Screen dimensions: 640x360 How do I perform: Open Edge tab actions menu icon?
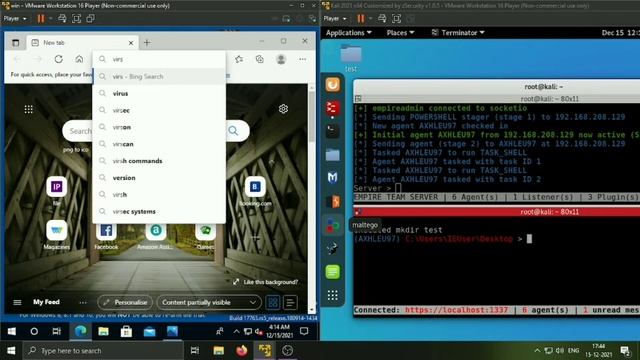tap(16, 42)
